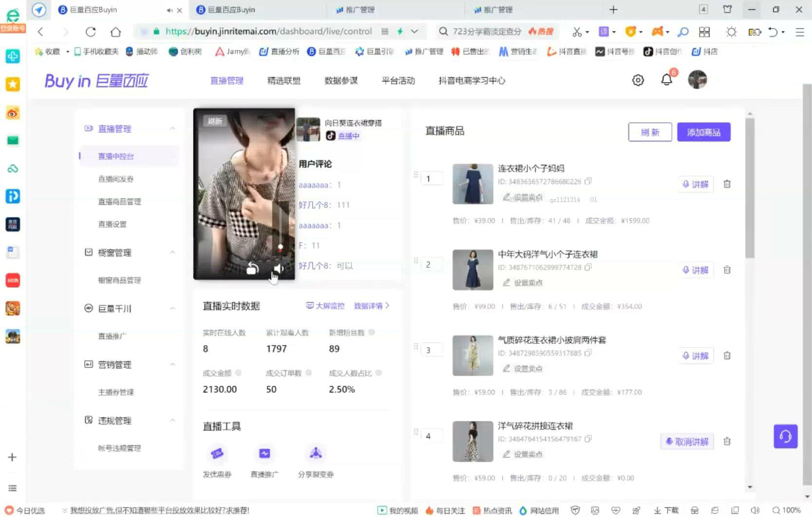Click the 添加商品 button
This screenshot has height=517, width=812.
tap(703, 132)
